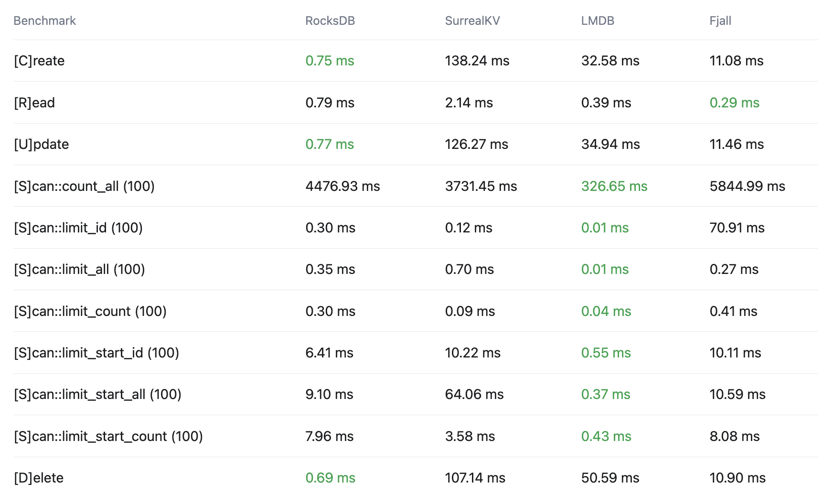This screenshot has width=834, height=504.
Task: Click the 7.96 ms RocksDB value
Action: pos(330,436)
